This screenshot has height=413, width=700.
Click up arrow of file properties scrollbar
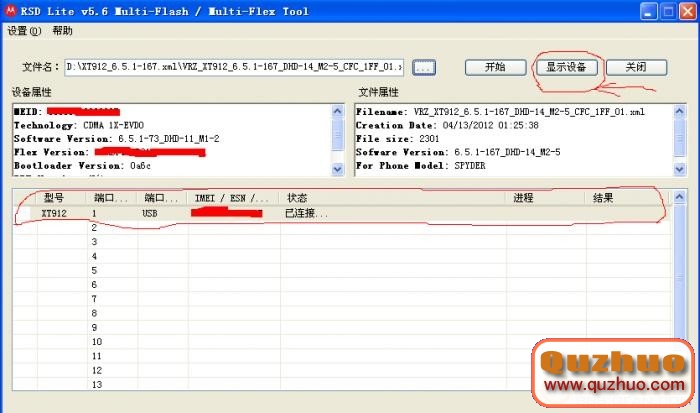679,111
